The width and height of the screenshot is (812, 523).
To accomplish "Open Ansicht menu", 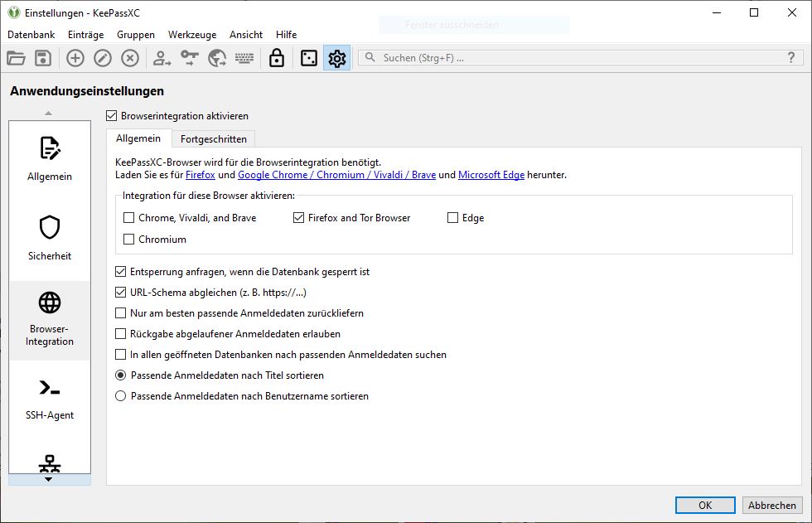I will click(246, 35).
